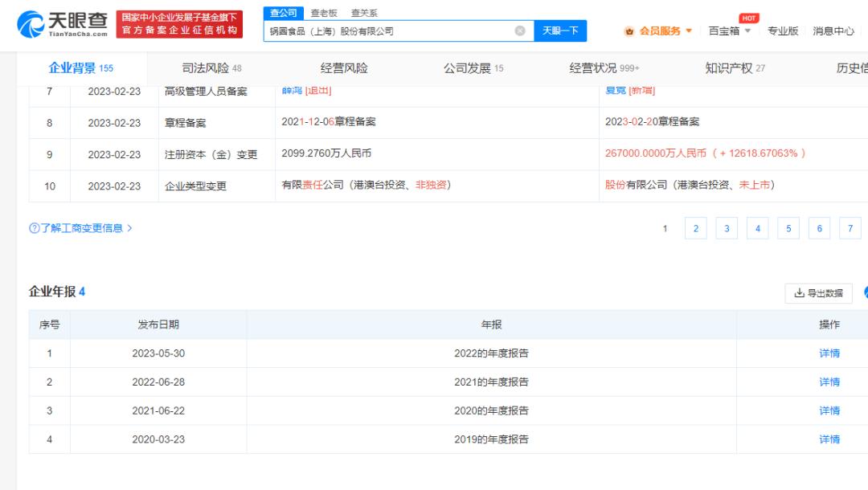This screenshot has height=490, width=868.
Task: Open the 经营状况 tab
Action: (x=604, y=68)
